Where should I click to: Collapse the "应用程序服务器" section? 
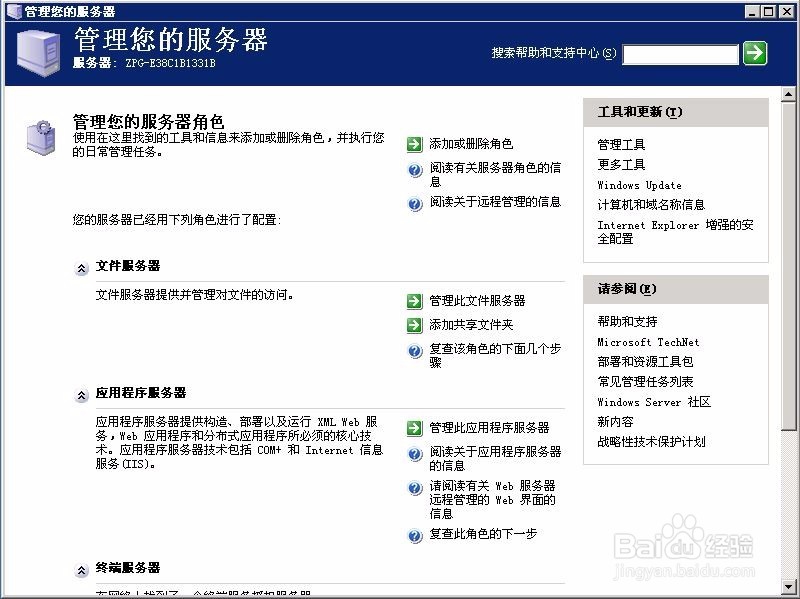pyautogui.click(x=81, y=393)
